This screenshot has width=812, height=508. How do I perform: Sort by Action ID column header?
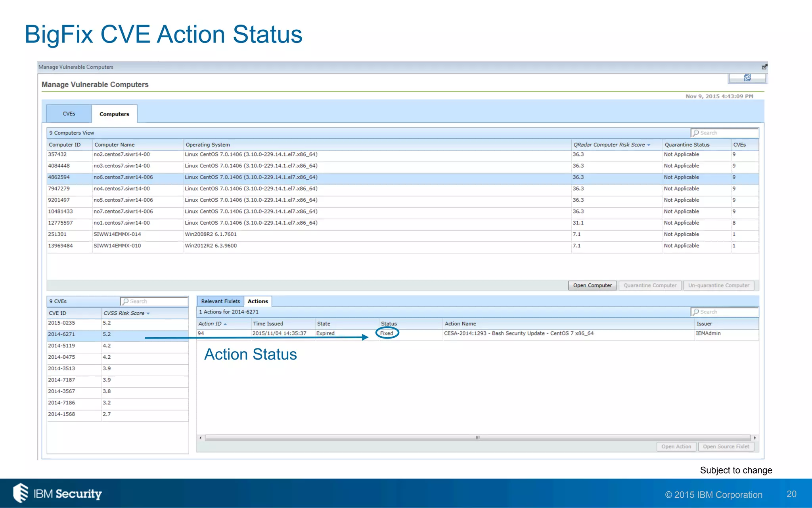coord(224,324)
